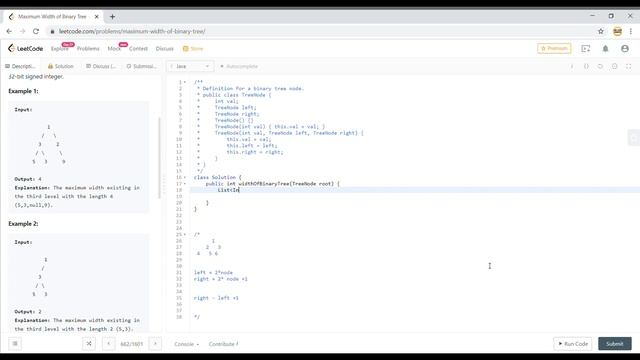Open the browser extension icon beside star
Image resolution: width=640 pixels, height=360 pixels.
click(617, 31)
